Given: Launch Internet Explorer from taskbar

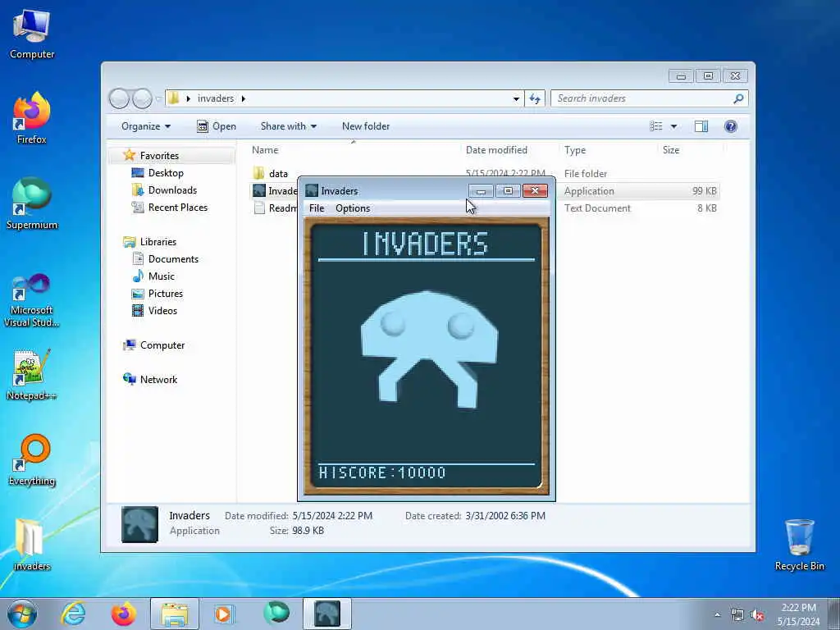Looking at the screenshot, I should pyautogui.click(x=73, y=614).
